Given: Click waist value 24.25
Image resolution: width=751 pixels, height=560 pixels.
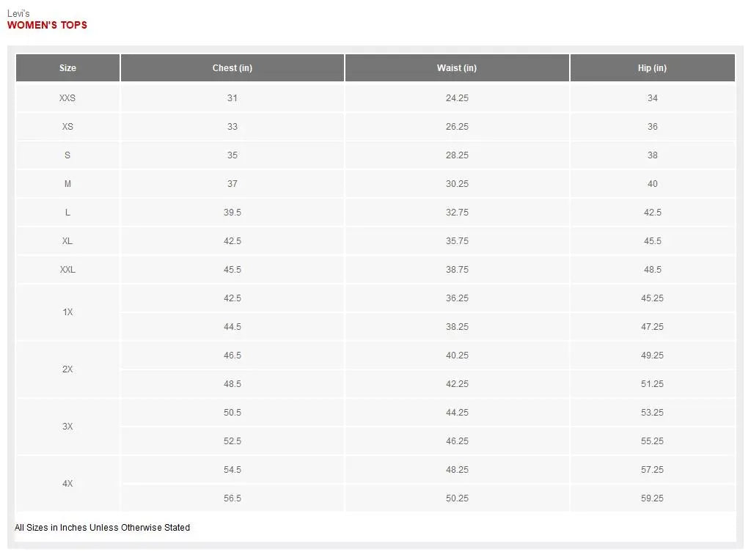Looking at the screenshot, I should (457, 98).
